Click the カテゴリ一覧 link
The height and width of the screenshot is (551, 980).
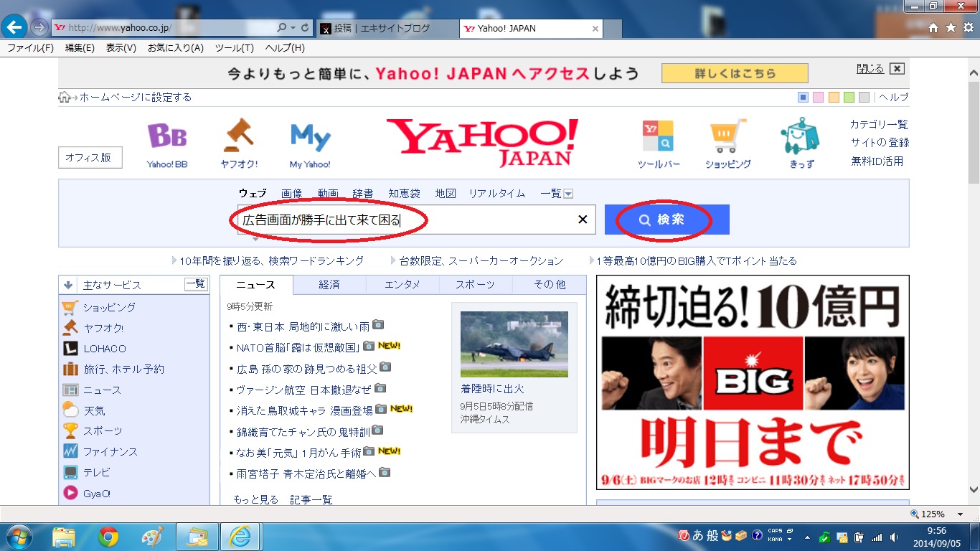click(x=880, y=124)
